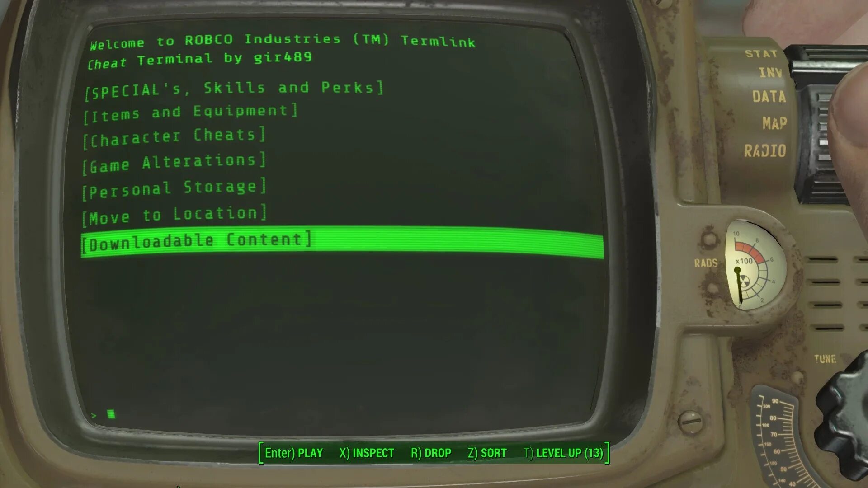Open Game Alterations submenu
Screen dimensions: 868x488
(173, 161)
